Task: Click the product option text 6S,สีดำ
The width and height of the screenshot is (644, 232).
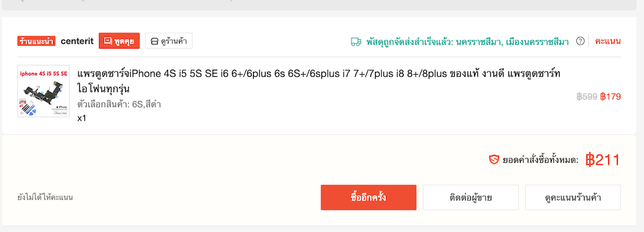Action: click(x=146, y=104)
